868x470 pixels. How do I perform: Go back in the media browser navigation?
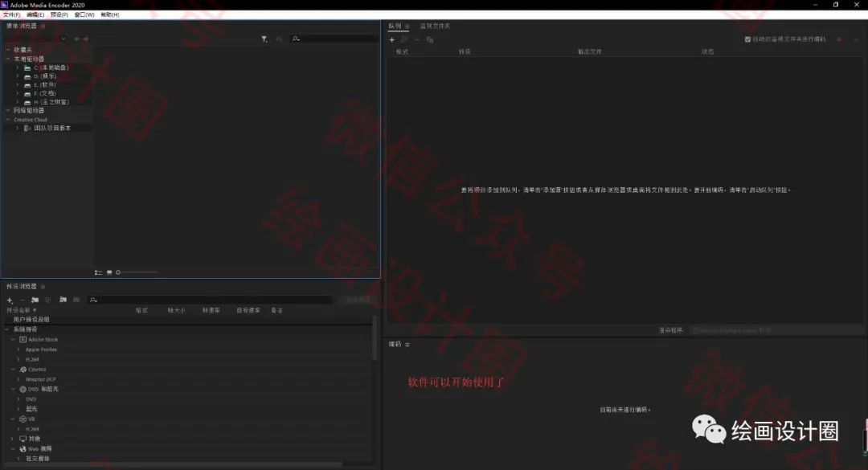tap(77, 39)
